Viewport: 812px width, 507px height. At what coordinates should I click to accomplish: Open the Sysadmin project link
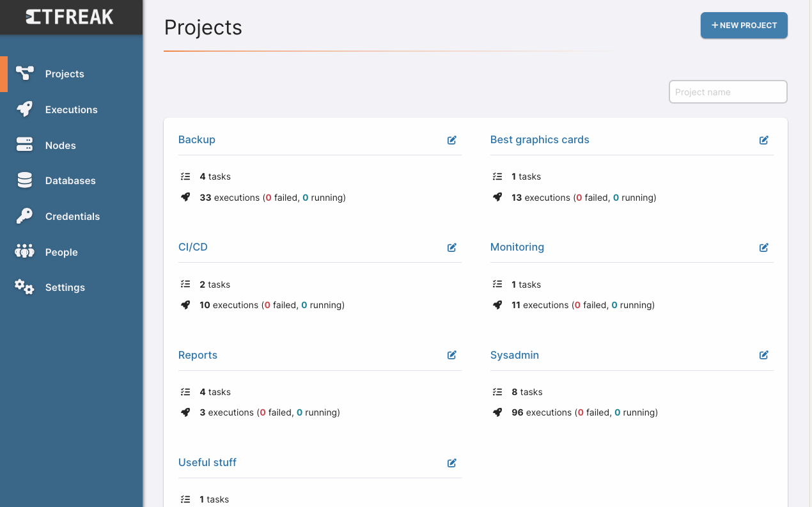click(515, 355)
